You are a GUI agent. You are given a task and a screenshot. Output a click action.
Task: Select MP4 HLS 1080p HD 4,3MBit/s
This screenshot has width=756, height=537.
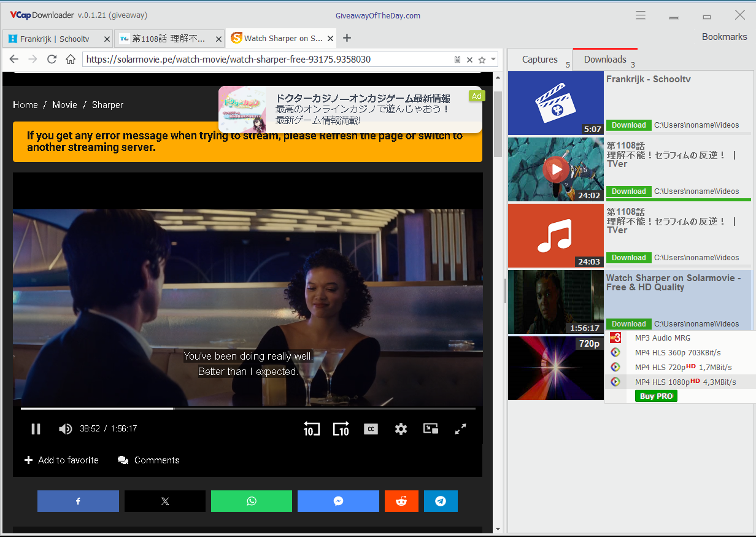click(x=680, y=382)
